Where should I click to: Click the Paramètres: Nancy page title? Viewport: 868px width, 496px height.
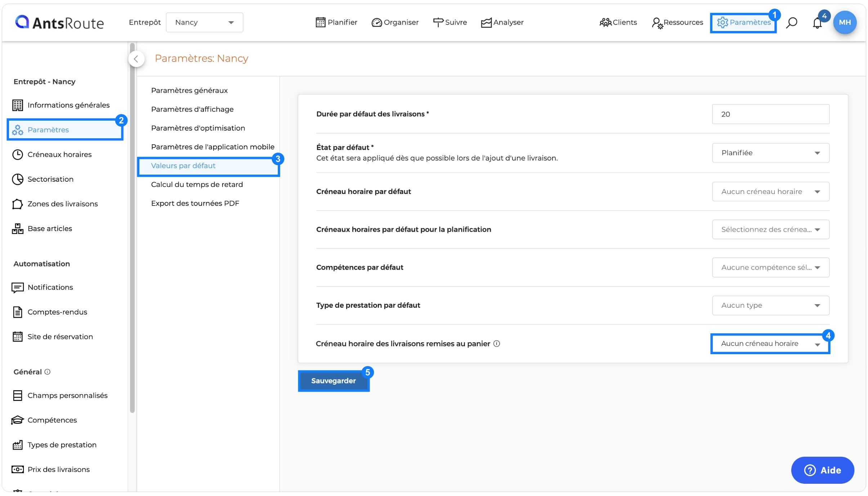pyautogui.click(x=201, y=58)
